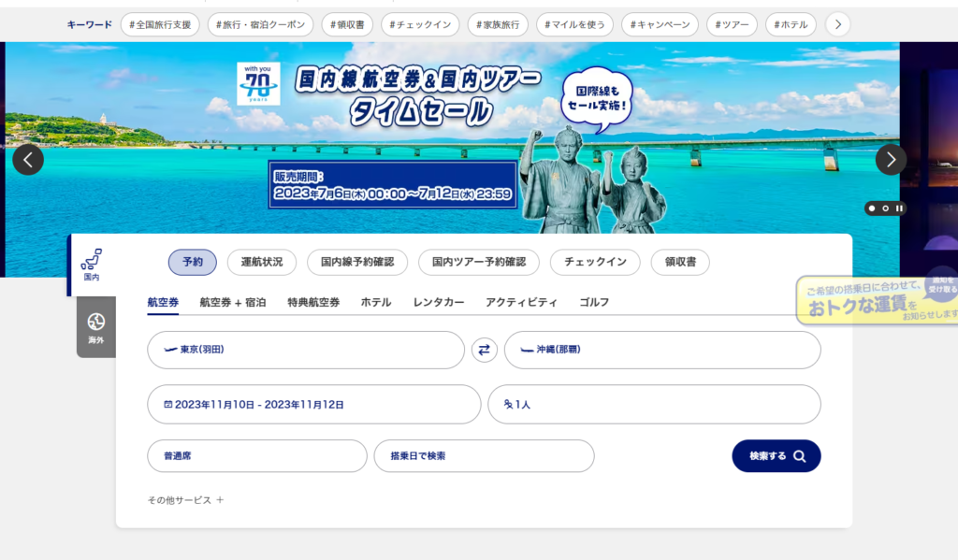Jump to the first banner slide dot
The width and height of the screenshot is (958, 560).
872,208
